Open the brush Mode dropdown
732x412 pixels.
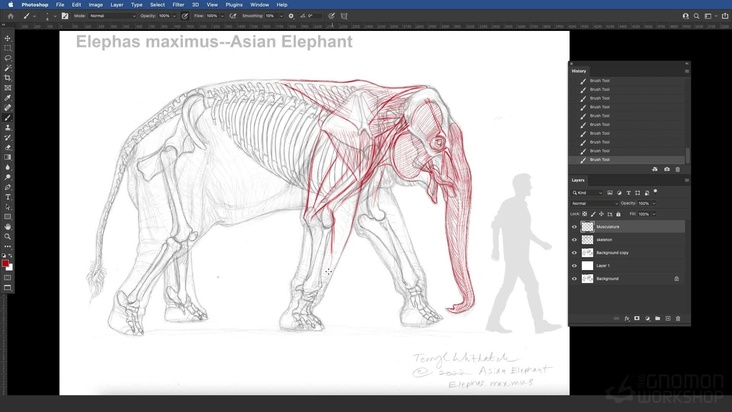[113, 16]
